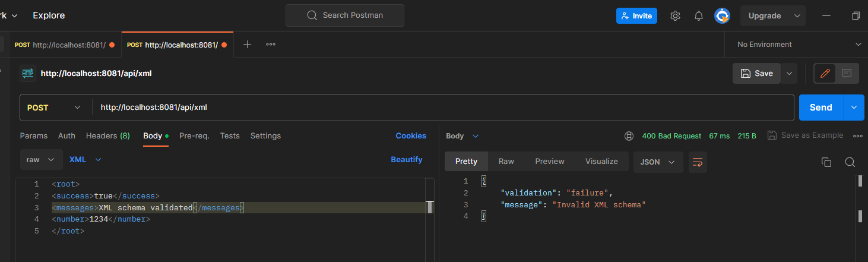Click the globe network icon
The width and height of the screenshot is (868, 262).
[x=629, y=136]
